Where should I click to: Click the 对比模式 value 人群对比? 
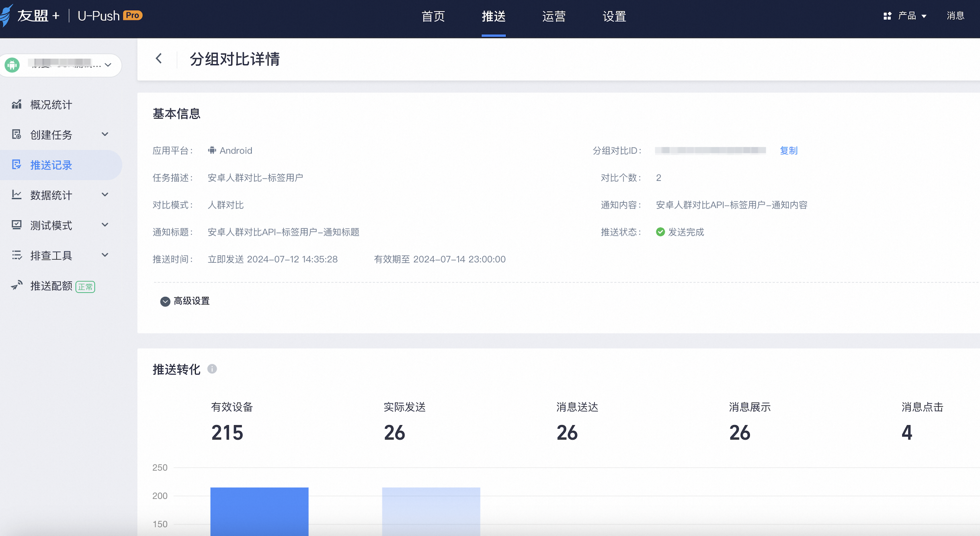tap(226, 205)
